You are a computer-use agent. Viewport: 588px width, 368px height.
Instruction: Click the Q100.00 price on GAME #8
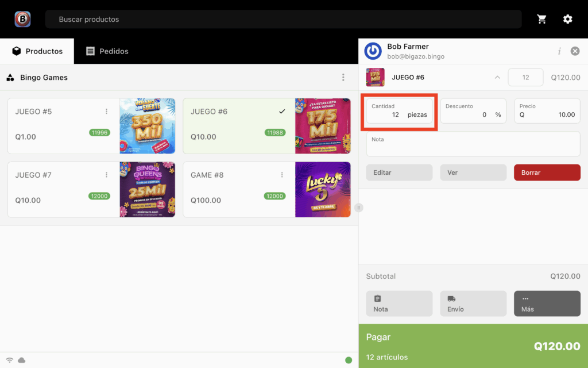point(206,200)
